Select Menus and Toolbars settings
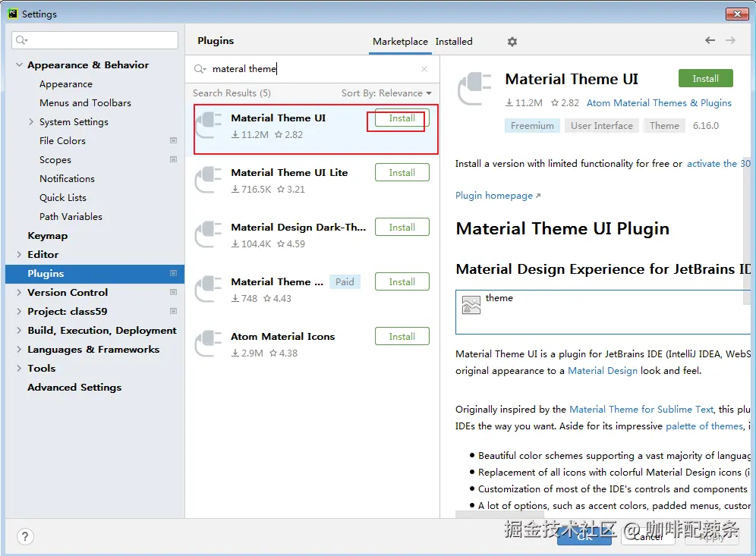This screenshot has height=556, width=756. pyautogui.click(x=85, y=102)
